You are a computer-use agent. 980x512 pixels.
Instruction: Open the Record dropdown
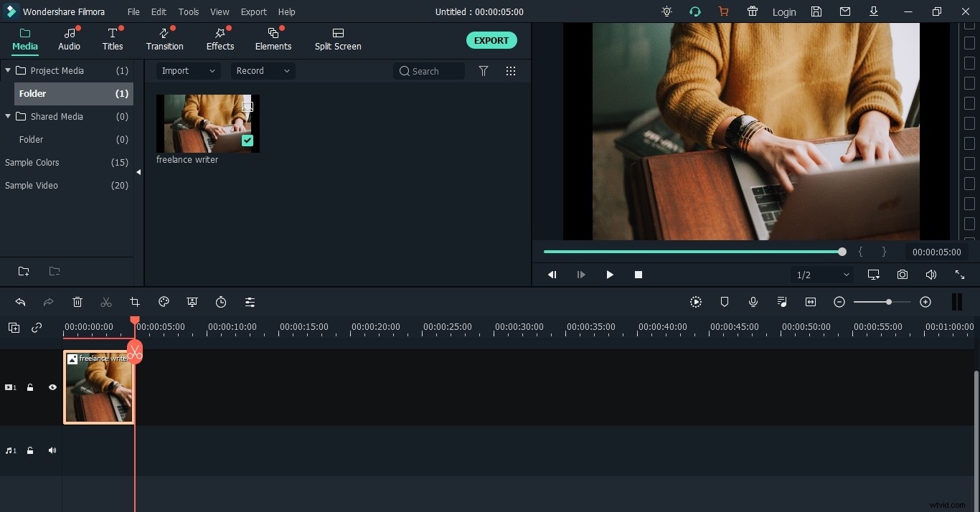click(263, 71)
